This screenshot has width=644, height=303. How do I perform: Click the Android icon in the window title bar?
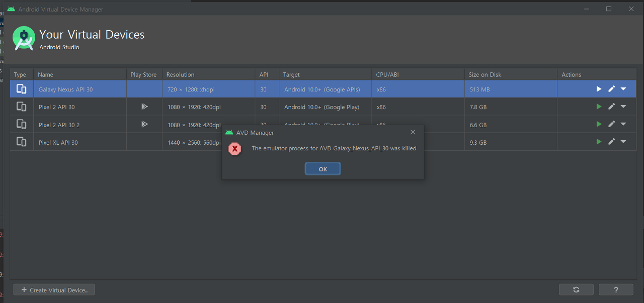[11, 9]
